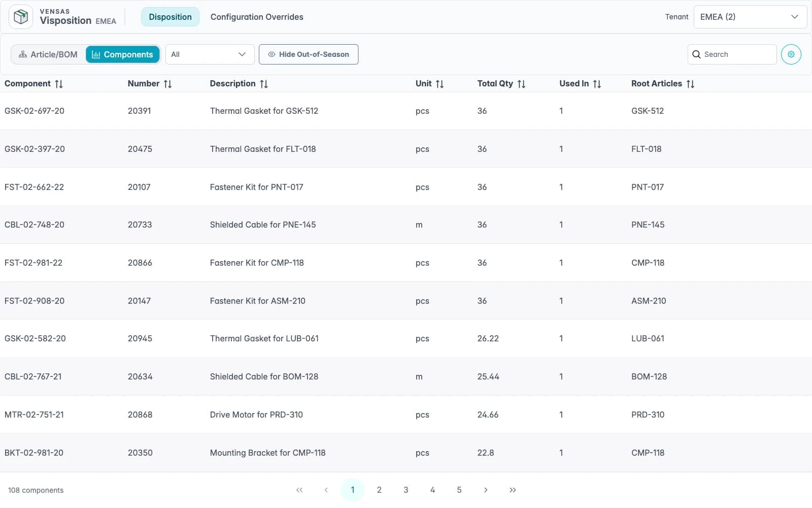Select the Disposition tab
Screen dimensions: 812x508
170,17
